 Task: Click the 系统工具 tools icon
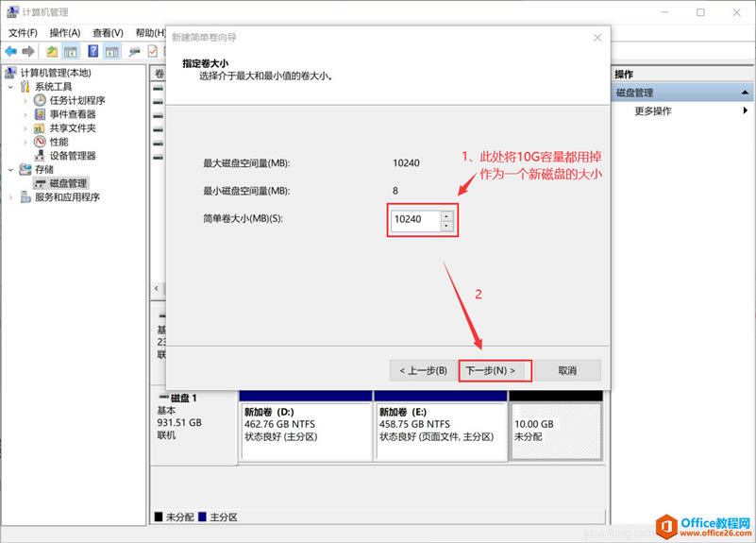tap(25, 86)
